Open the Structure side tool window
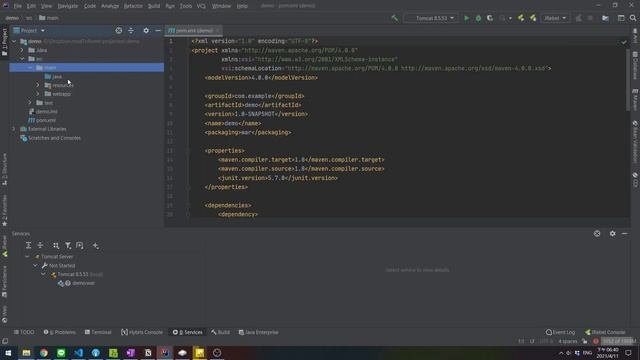The height and width of the screenshot is (360, 640). point(4,169)
